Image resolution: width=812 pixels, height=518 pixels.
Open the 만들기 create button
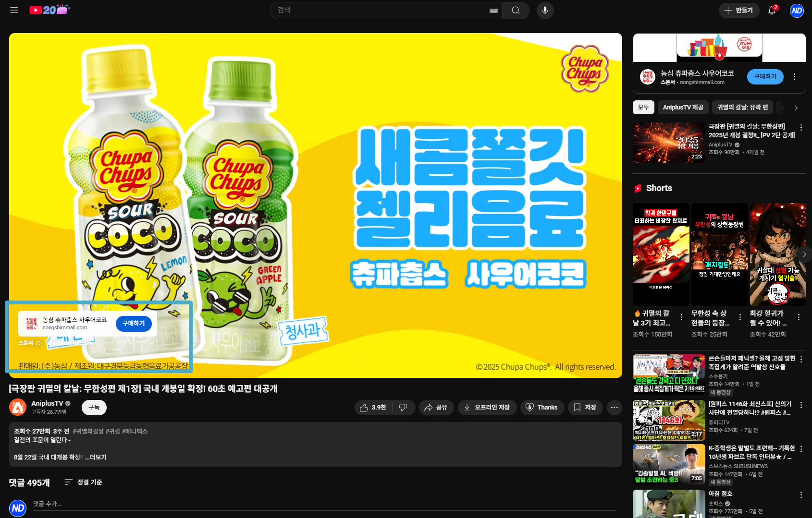click(739, 10)
